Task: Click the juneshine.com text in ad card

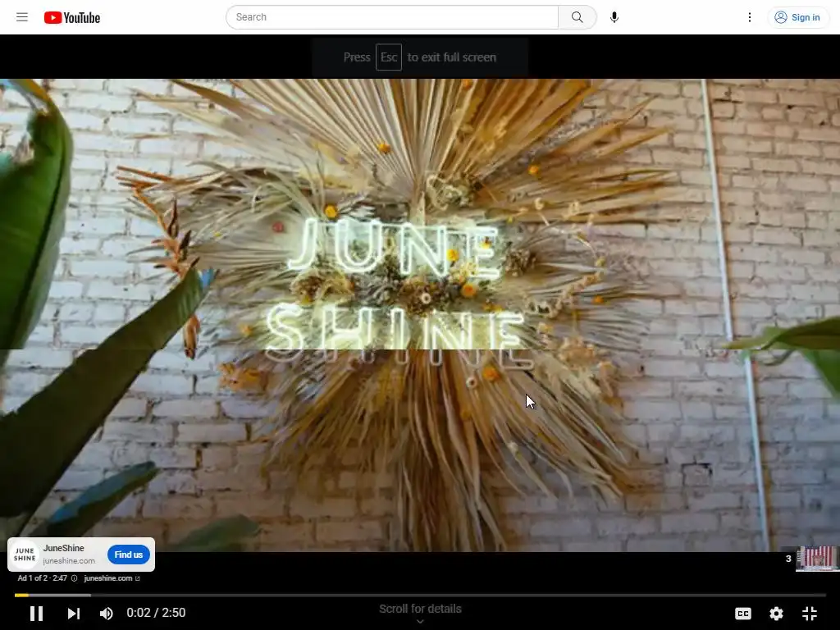Action: click(x=69, y=561)
